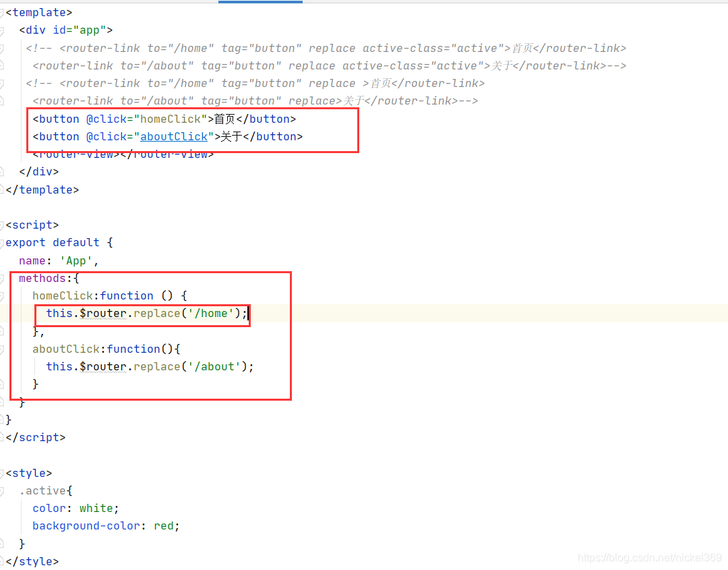The width and height of the screenshot is (728, 570).
Task: Click the "export default {" line
Action: [59, 243]
